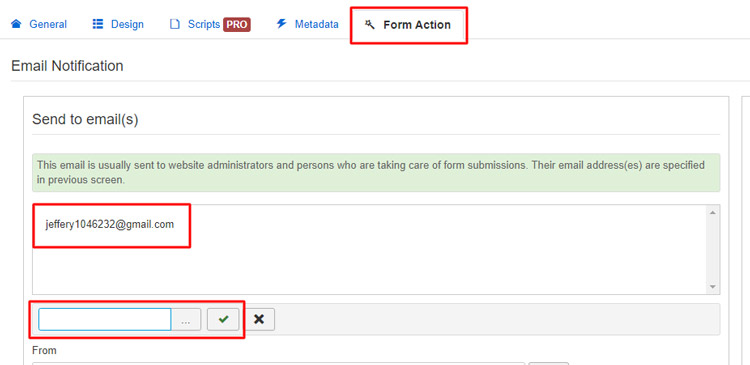Click the red PRO badge

point(237,24)
